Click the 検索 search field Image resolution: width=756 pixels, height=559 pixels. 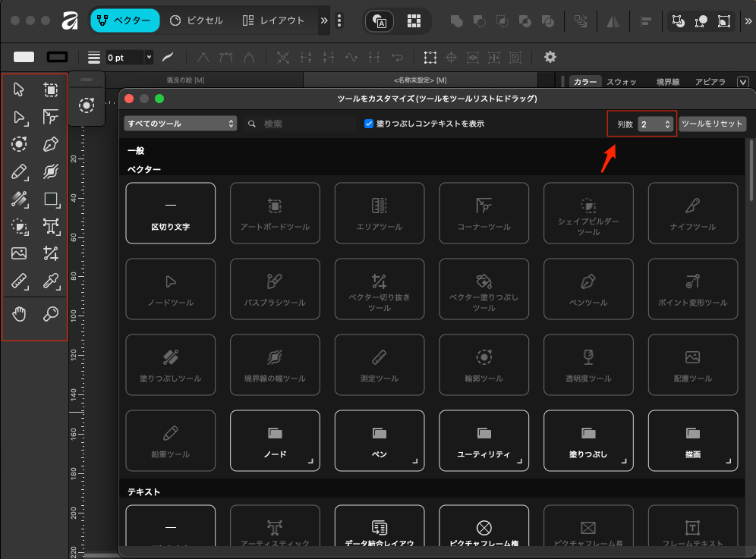[x=304, y=124]
